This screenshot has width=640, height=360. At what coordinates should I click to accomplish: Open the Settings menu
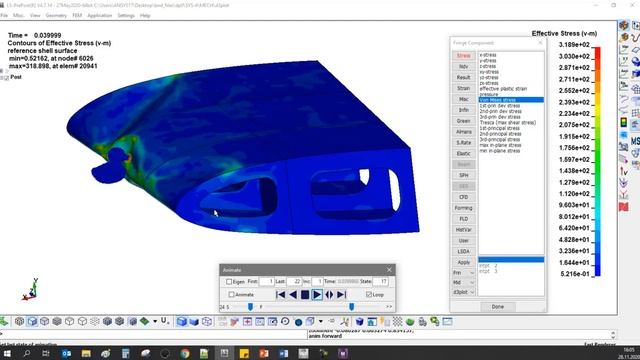pos(126,16)
